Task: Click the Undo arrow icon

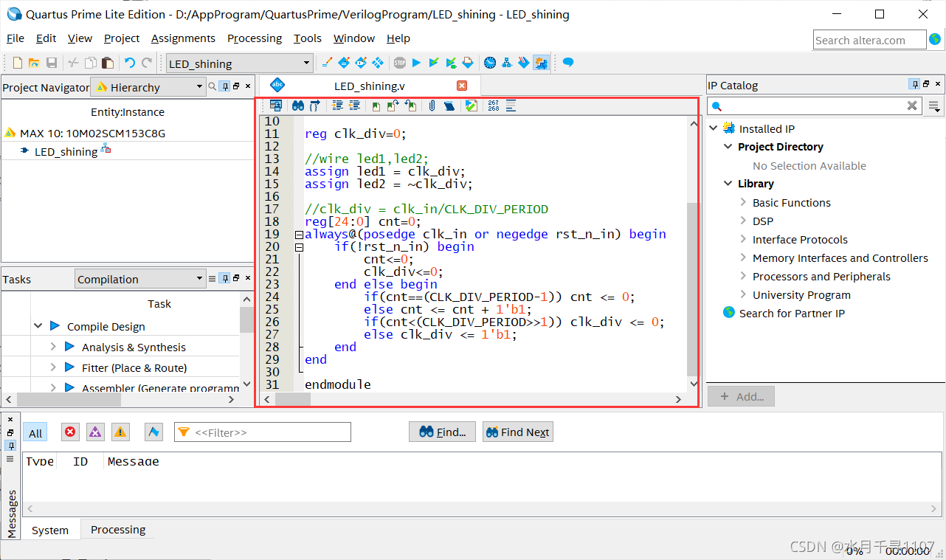Action: coord(130,63)
